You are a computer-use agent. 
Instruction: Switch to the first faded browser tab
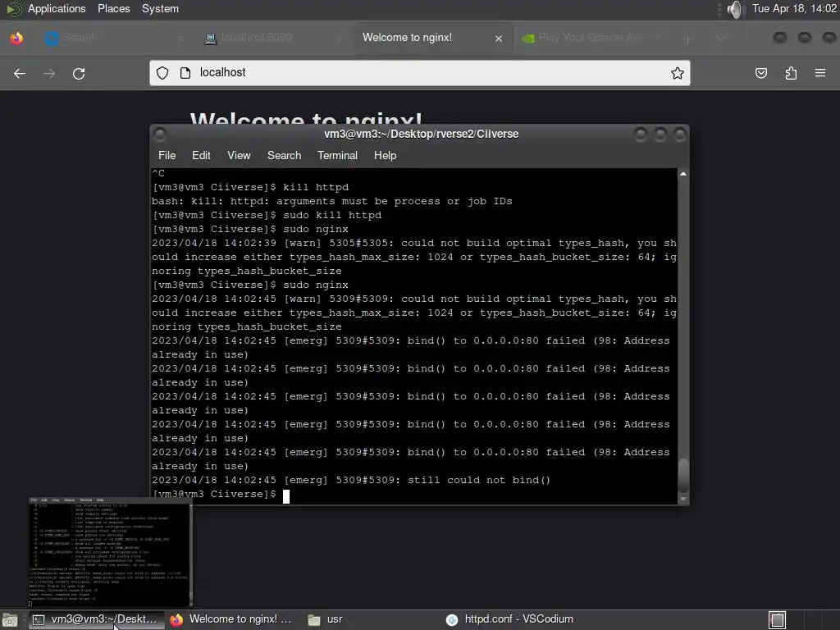point(113,38)
